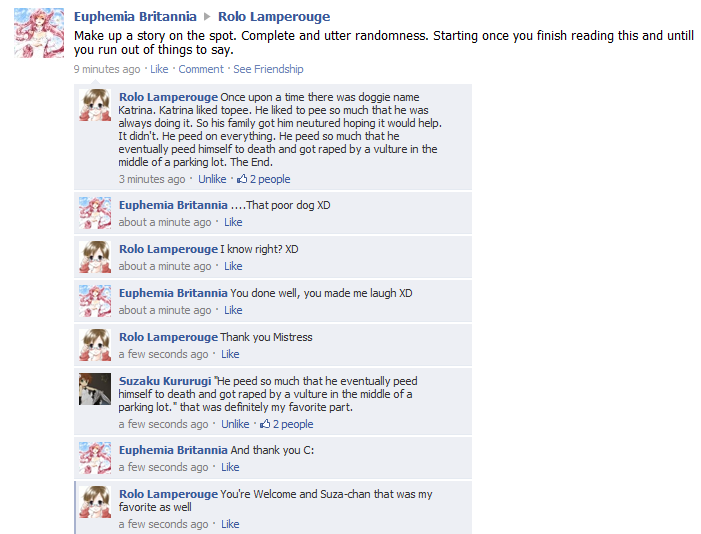
Task: Click the thumbs-up icon on Suzaku Kururugi's comment
Action: click(x=265, y=424)
